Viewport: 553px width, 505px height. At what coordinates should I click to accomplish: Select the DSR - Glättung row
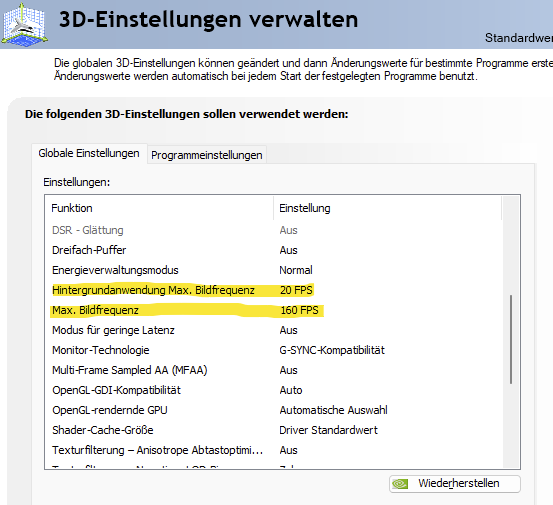[273, 230]
